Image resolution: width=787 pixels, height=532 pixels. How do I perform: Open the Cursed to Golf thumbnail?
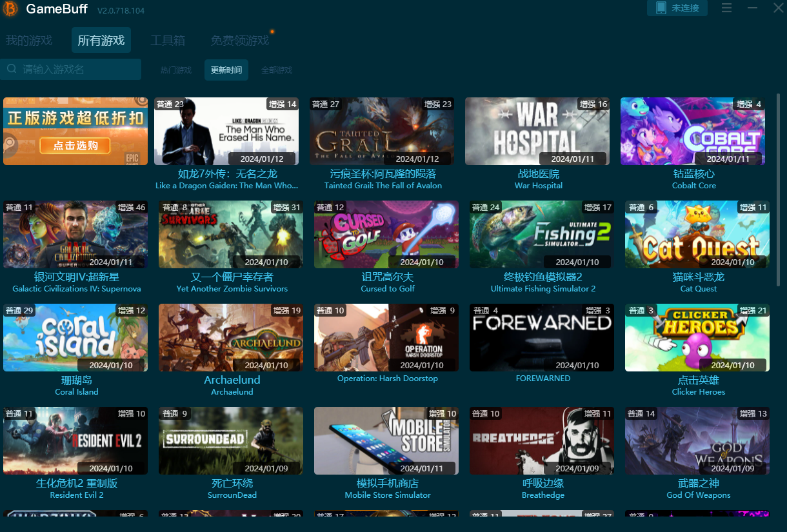(386, 234)
